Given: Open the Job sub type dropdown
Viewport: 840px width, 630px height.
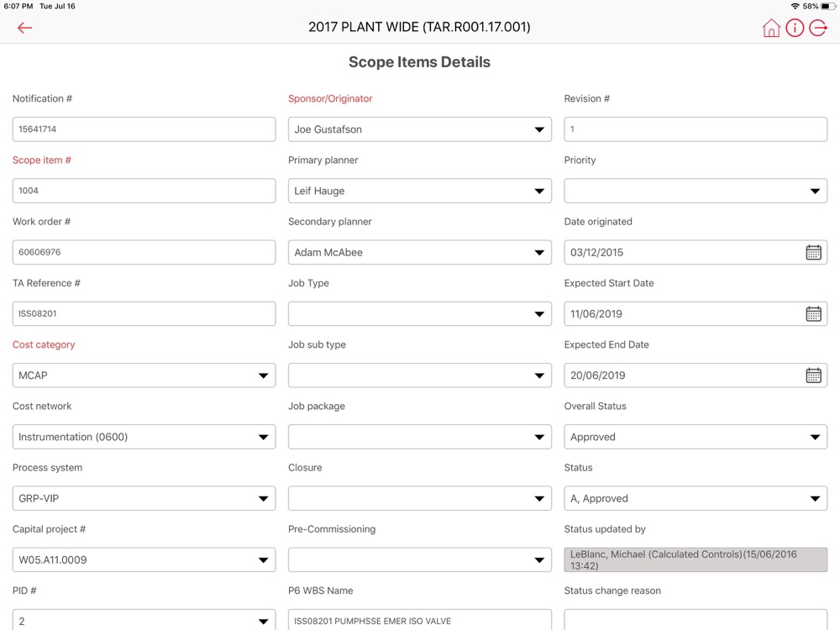Looking at the screenshot, I should tap(419, 375).
